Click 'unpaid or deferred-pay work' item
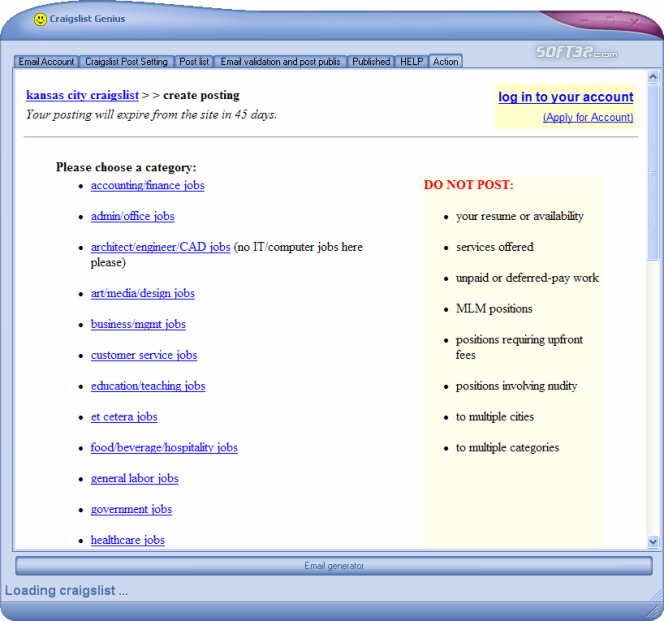 527,278
